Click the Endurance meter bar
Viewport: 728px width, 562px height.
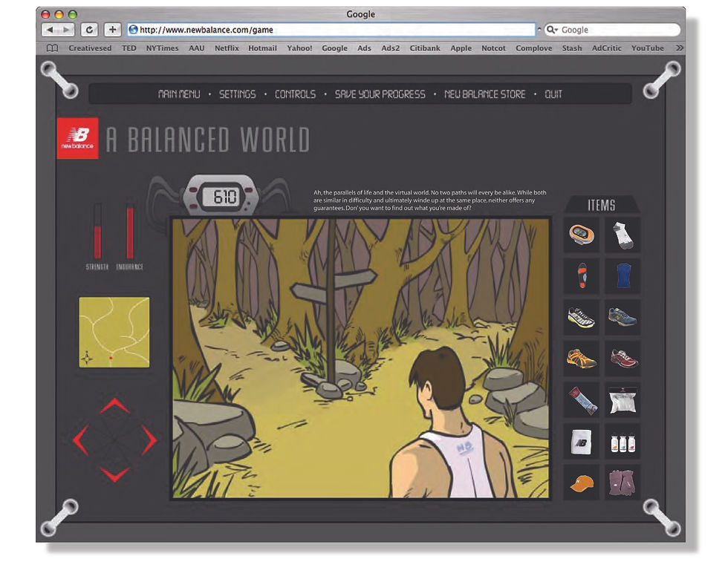(x=130, y=231)
